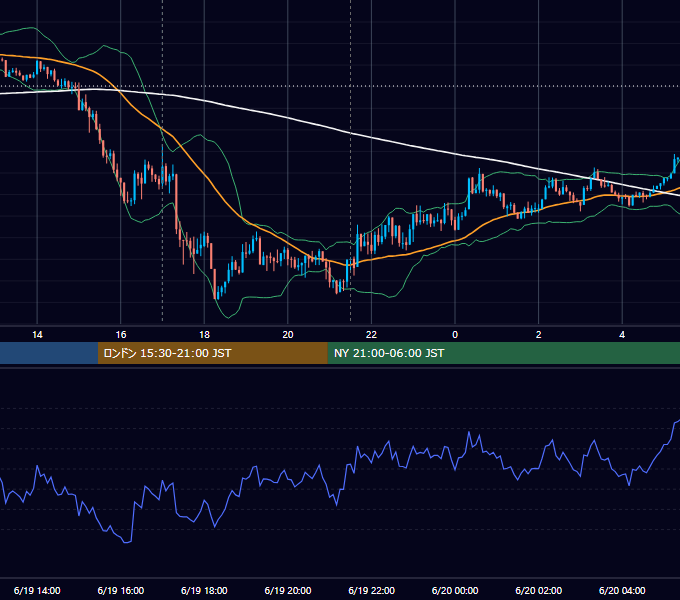Viewport: 680px width, 600px height.
Task: Click the 6/19 16:00 time label
Action: coord(121,590)
